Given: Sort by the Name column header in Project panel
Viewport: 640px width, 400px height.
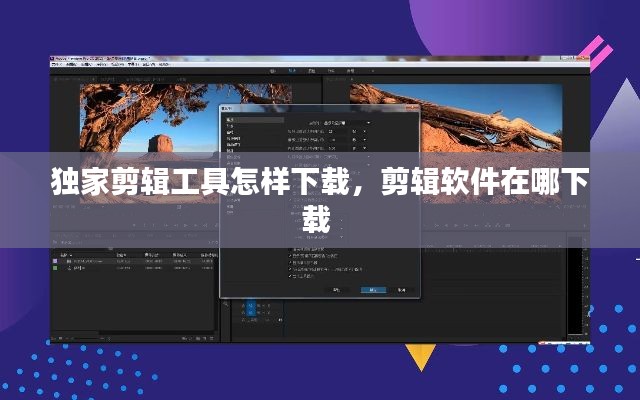Looking at the screenshot, I should coord(66,255).
